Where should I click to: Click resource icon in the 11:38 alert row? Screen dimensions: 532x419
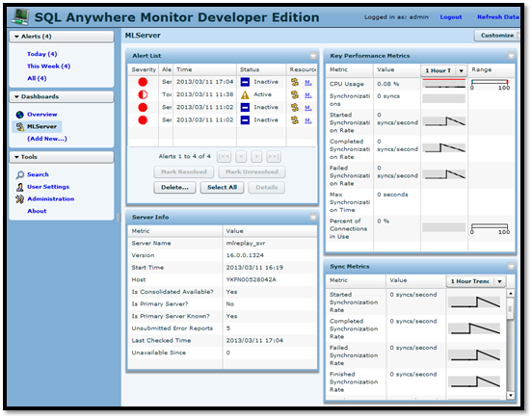click(x=295, y=94)
